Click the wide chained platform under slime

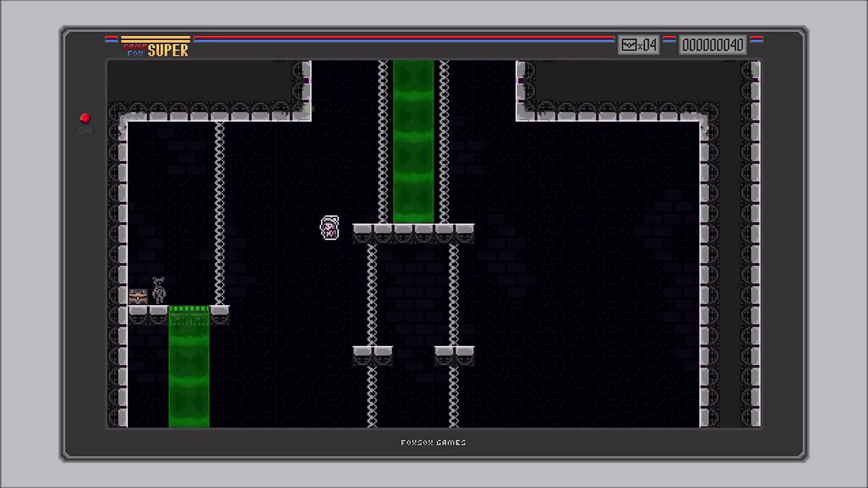pos(413,232)
